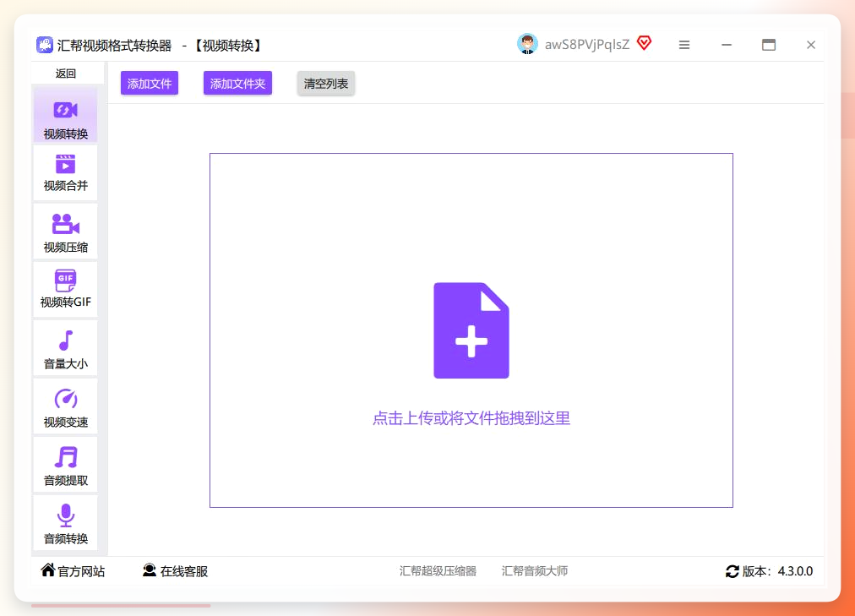Open the 视频转GIF tool
Viewport: 855px width, 616px height.
click(x=65, y=290)
